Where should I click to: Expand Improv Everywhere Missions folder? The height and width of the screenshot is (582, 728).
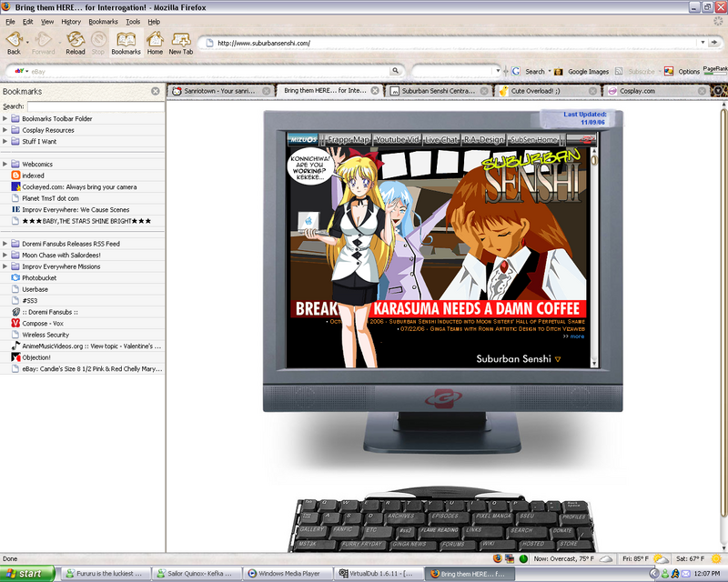point(5,266)
